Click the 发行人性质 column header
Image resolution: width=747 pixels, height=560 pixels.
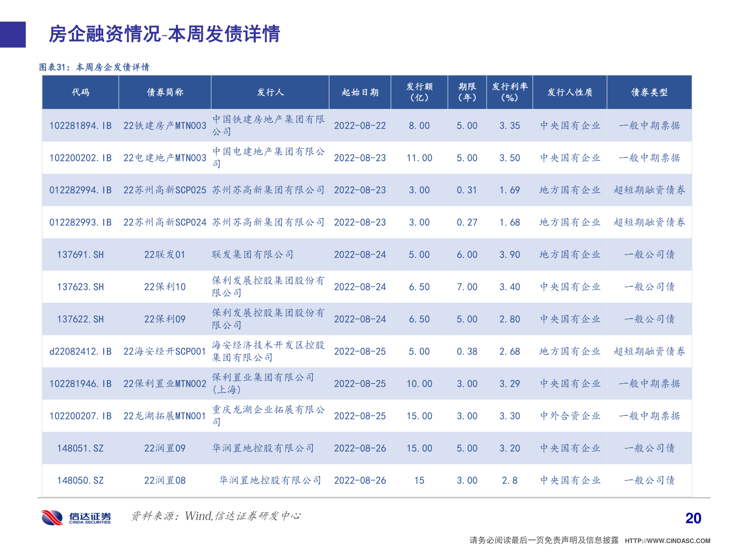(570, 92)
